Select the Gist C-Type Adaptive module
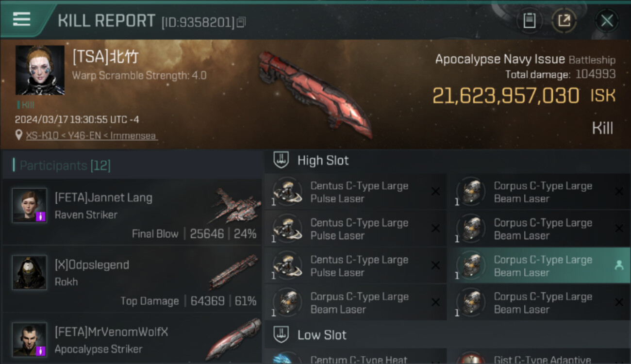Image resolution: width=631 pixels, height=364 pixels. pyautogui.click(x=539, y=357)
